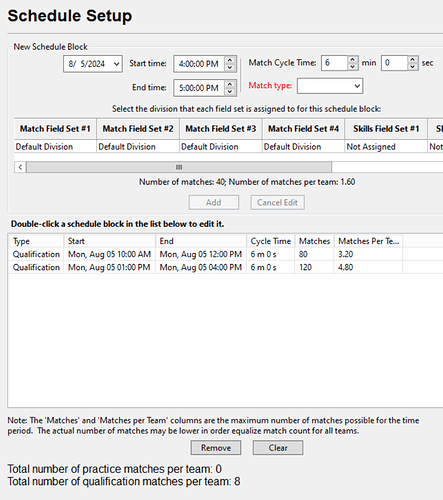The height and width of the screenshot is (500, 443).
Task: Increase Match Cycle Time minutes
Action: tap(353, 60)
